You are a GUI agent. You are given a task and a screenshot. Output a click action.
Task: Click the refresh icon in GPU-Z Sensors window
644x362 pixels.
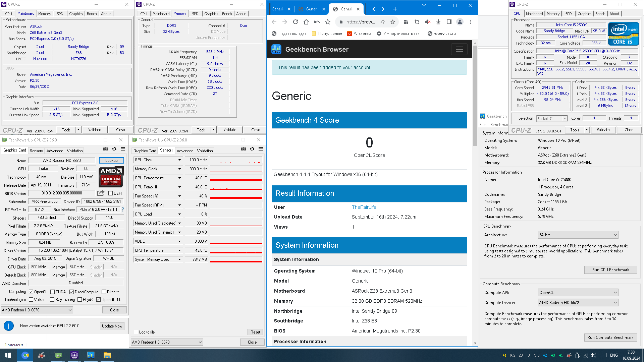[252, 149]
